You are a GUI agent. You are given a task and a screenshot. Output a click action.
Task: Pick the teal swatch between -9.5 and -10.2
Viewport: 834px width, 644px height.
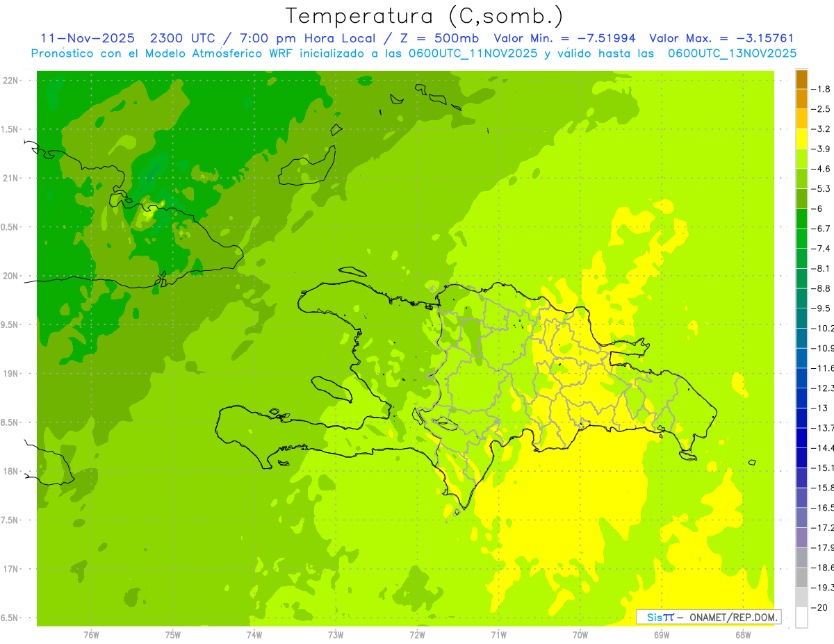pyautogui.click(x=801, y=318)
